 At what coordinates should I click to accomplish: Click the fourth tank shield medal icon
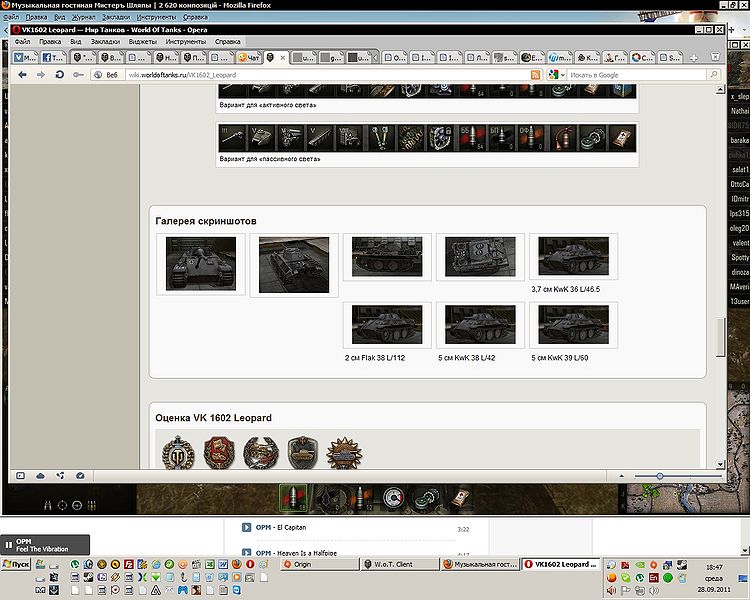[x=302, y=453]
